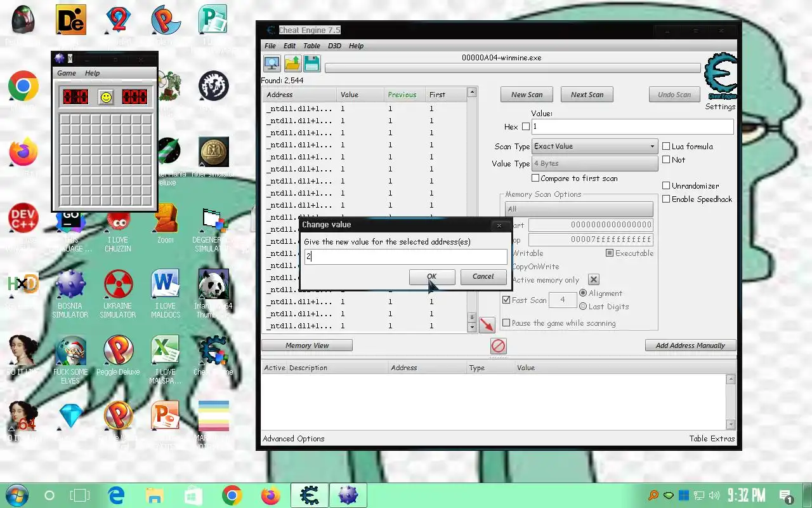Select the Zoom desktop icon
812x508 pixels.
[166, 219]
